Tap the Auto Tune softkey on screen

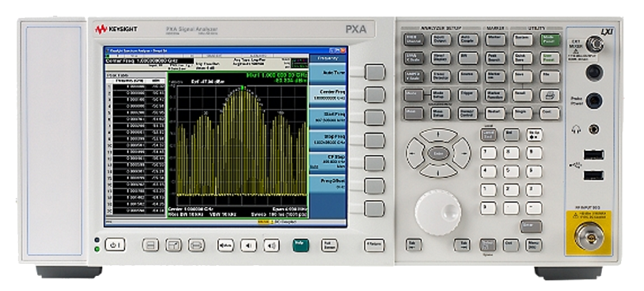tap(328, 73)
